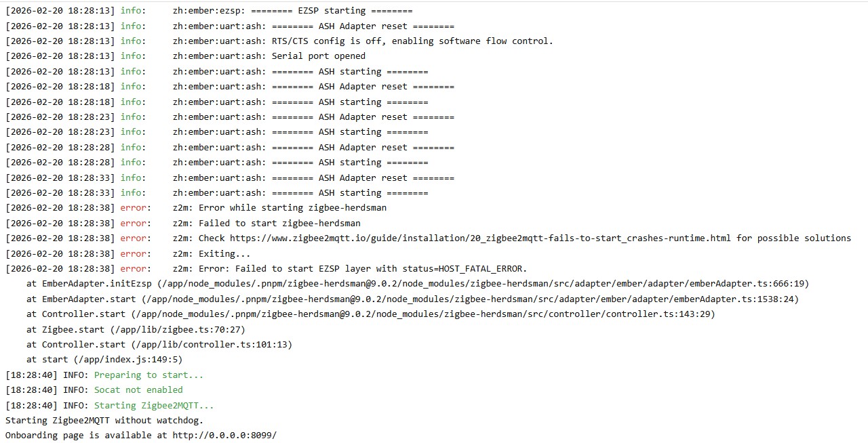Click the 'Serial port opened' message
Image resolution: width=868 pixels, height=443 pixels.
click(x=319, y=56)
